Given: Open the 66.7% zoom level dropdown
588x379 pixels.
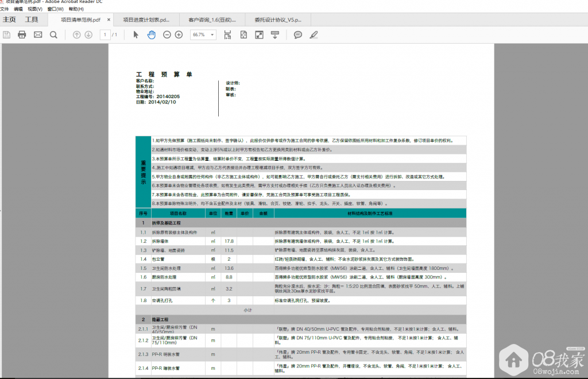Looking at the screenshot, I should (x=203, y=34).
